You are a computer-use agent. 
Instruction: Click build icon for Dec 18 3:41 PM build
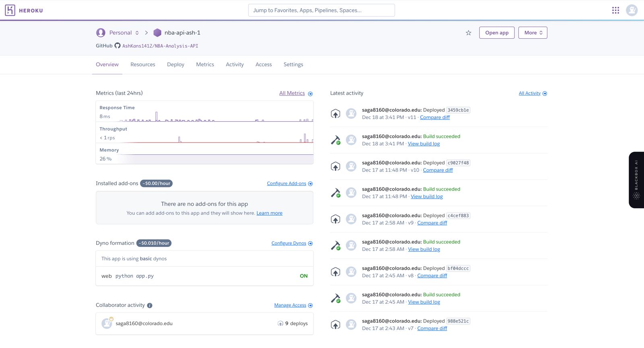(x=335, y=140)
